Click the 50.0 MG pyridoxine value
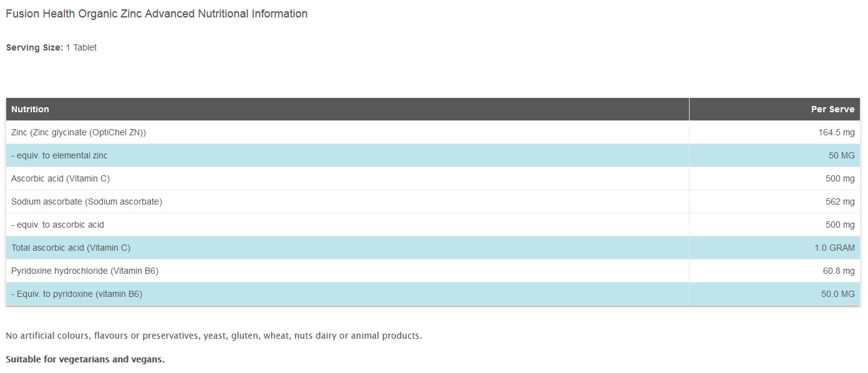The width and height of the screenshot is (868, 373). point(837,294)
